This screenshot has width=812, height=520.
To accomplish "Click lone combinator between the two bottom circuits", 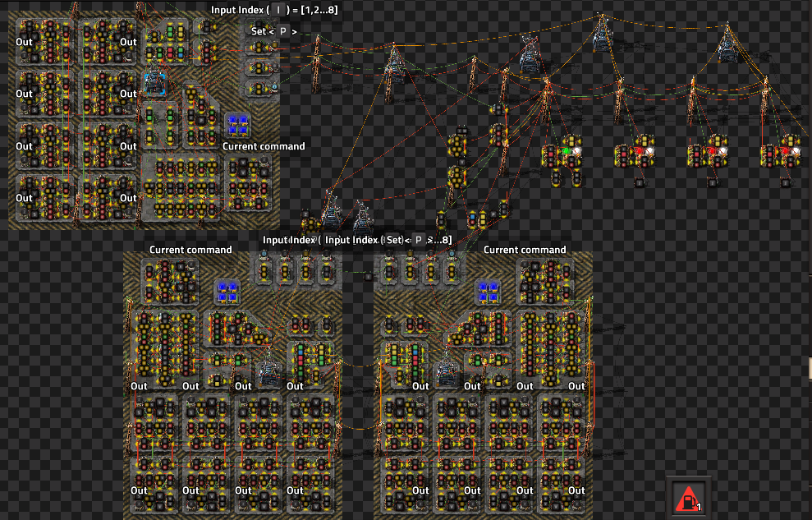I will (x=368, y=277).
